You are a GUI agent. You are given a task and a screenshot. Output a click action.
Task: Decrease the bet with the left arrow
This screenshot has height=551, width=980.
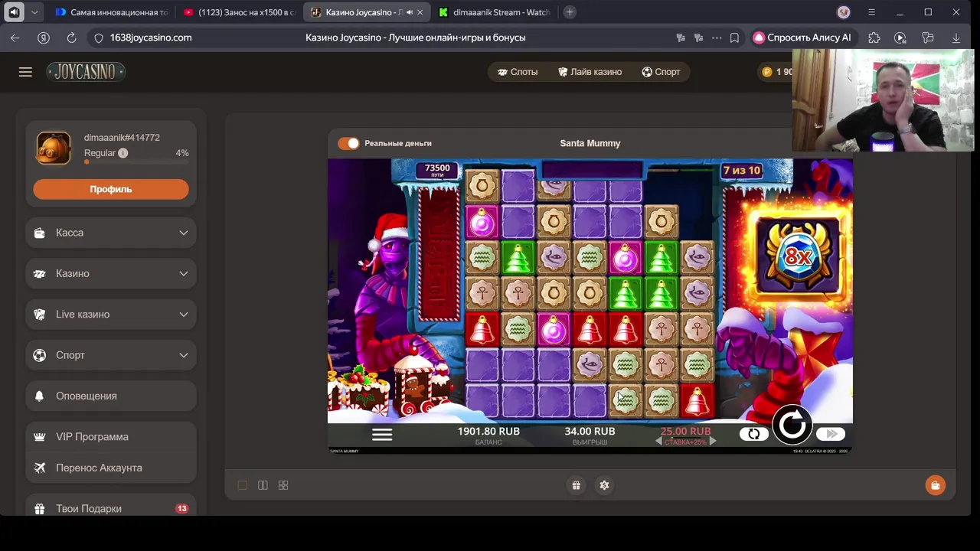658,442
